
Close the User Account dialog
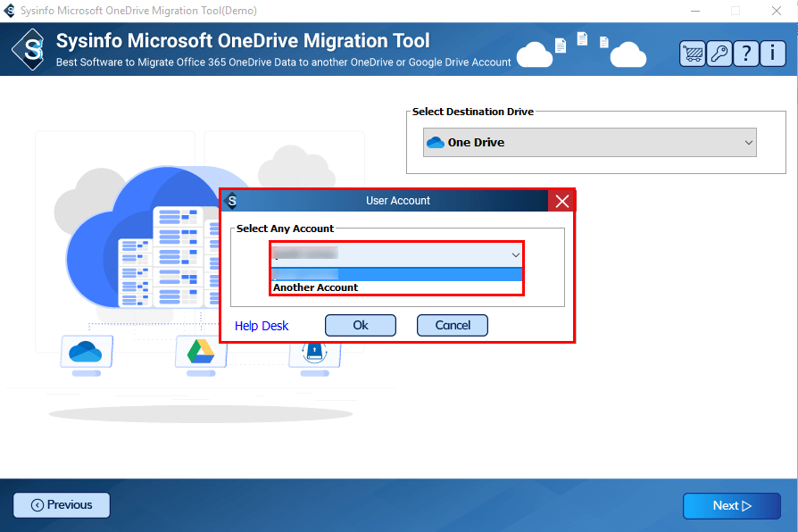[x=561, y=201]
